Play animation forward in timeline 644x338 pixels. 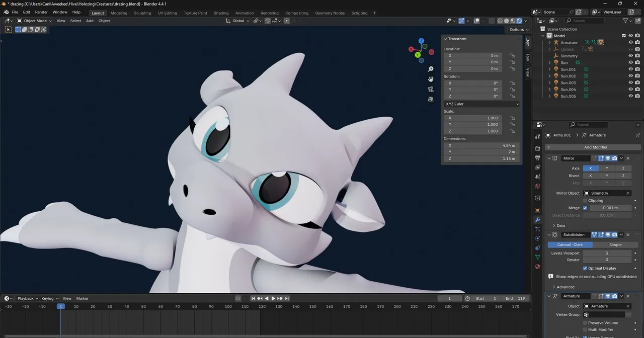point(273,298)
